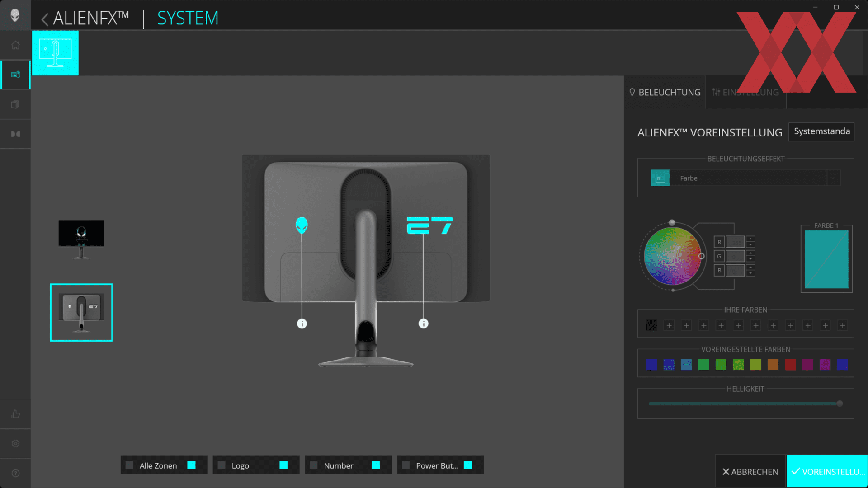The image size is (868, 488).
Task: Minimize the AlienFX window
Action: tap(815, 7)
